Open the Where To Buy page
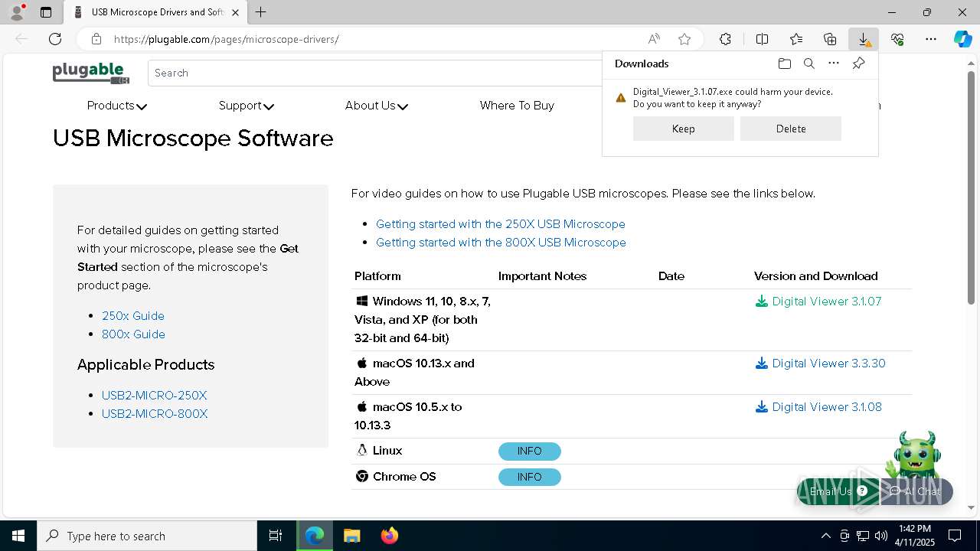This screenshot has height=551, width=980. [x=517, y=106]
